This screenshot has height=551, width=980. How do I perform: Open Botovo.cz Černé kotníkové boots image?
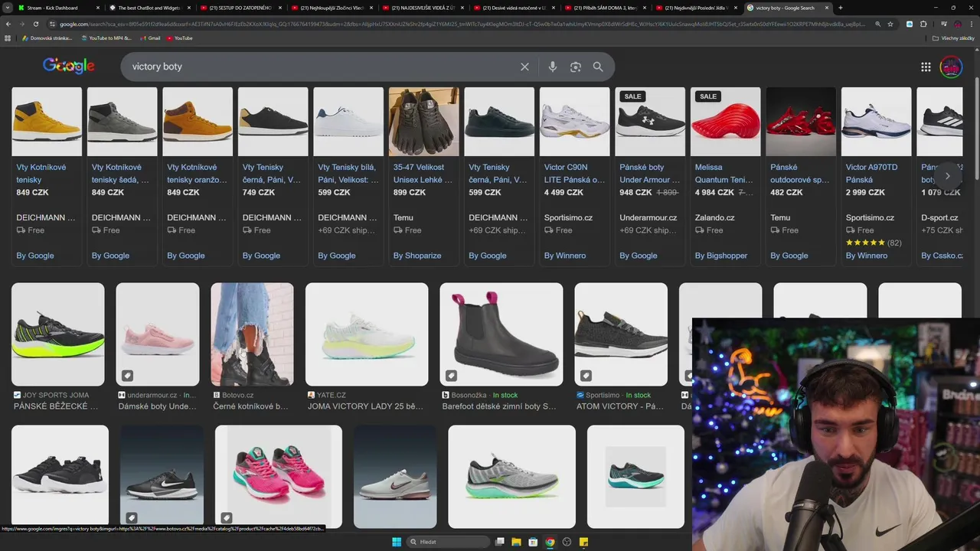[252, 334]
